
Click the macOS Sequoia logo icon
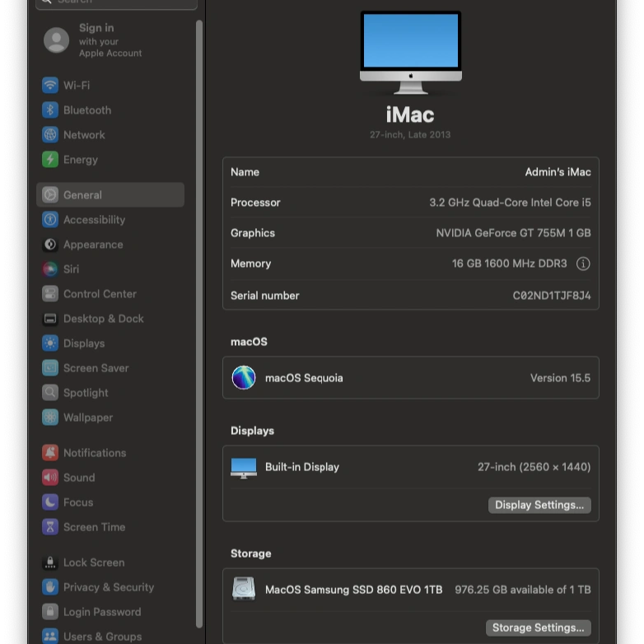[x=244, y=377]
